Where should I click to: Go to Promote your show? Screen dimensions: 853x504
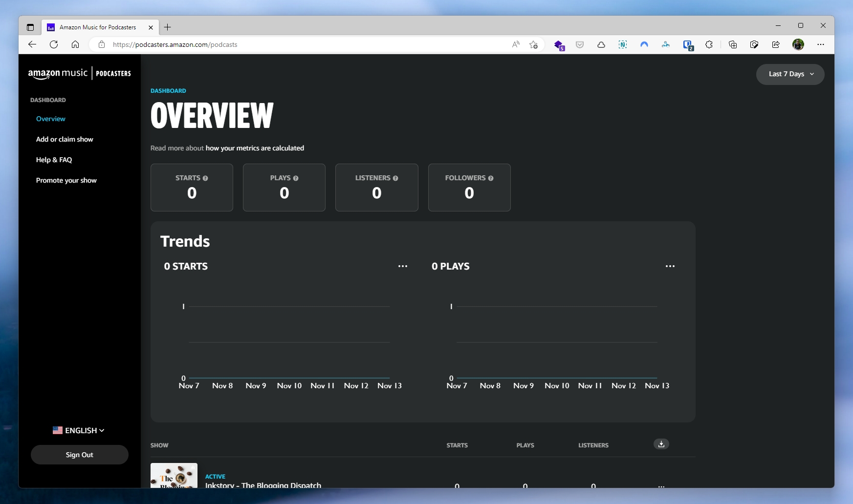pos(66,180)
